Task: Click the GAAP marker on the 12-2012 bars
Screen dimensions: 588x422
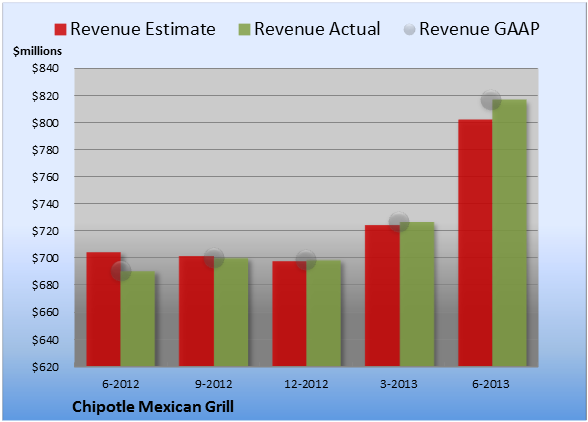Action: click(306, 260)
